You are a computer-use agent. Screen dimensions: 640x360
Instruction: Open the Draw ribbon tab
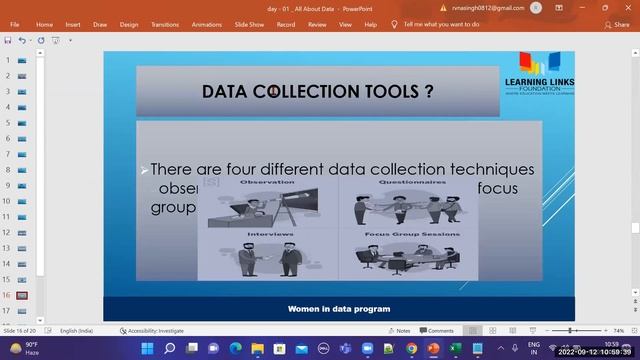coord(100,24)
